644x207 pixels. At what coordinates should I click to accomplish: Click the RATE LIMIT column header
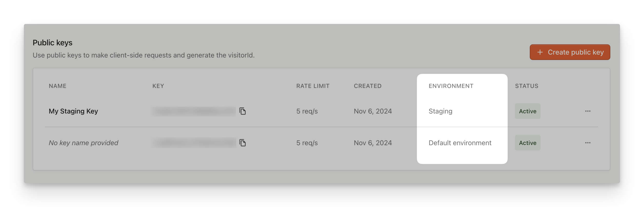pyautogui.click(x=312, y=86)
